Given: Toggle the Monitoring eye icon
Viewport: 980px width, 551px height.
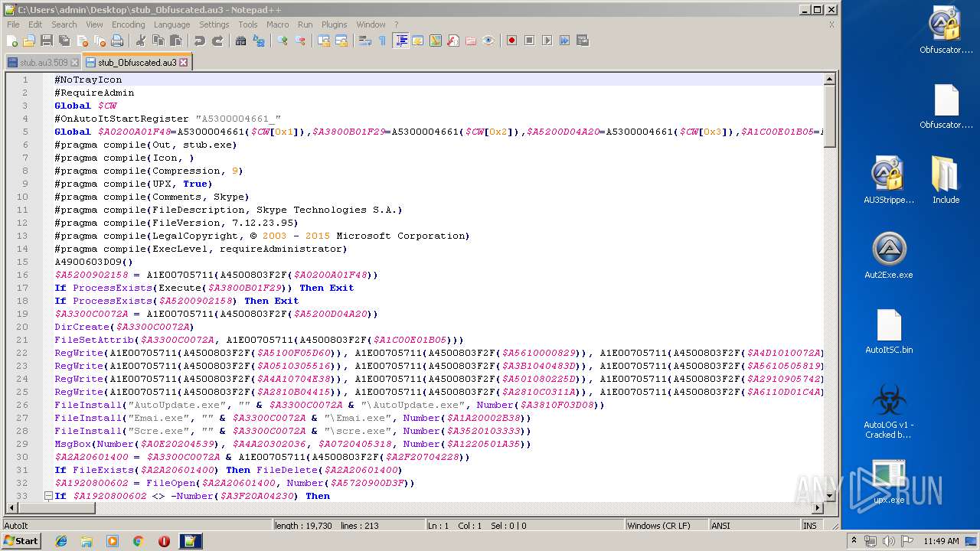Looking at the screenshot, I should (488, 41).
